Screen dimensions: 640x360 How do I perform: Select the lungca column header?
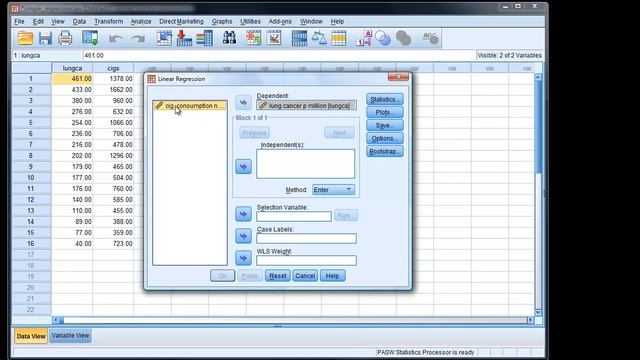coord(72,68)
